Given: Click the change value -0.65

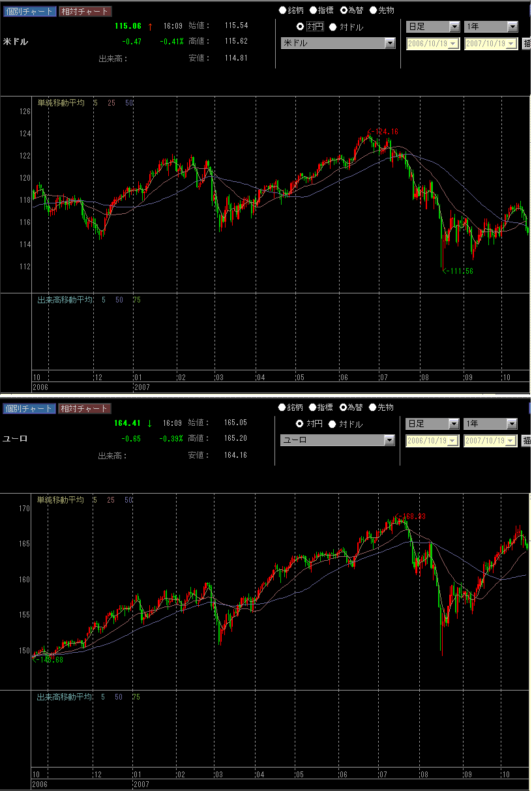Looking at the screenshot, I should point(132,439).
